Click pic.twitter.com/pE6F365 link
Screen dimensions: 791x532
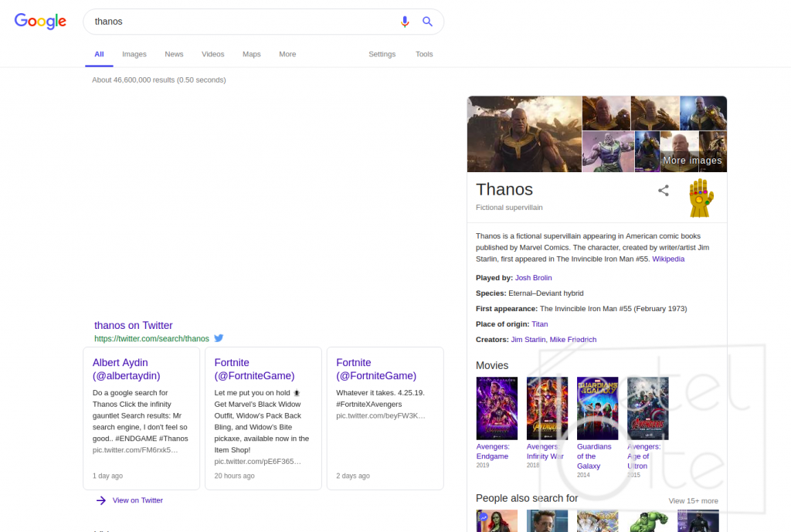point(257,462)
